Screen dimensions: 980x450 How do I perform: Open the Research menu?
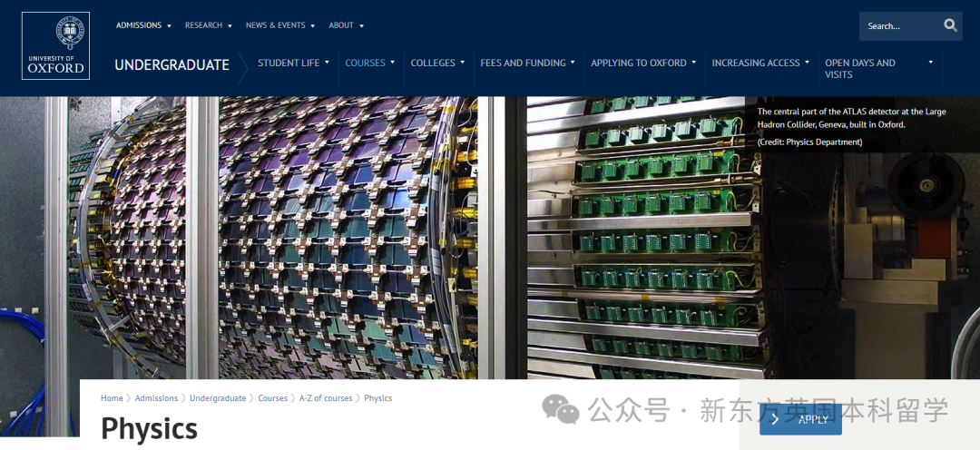coord(208,25)
